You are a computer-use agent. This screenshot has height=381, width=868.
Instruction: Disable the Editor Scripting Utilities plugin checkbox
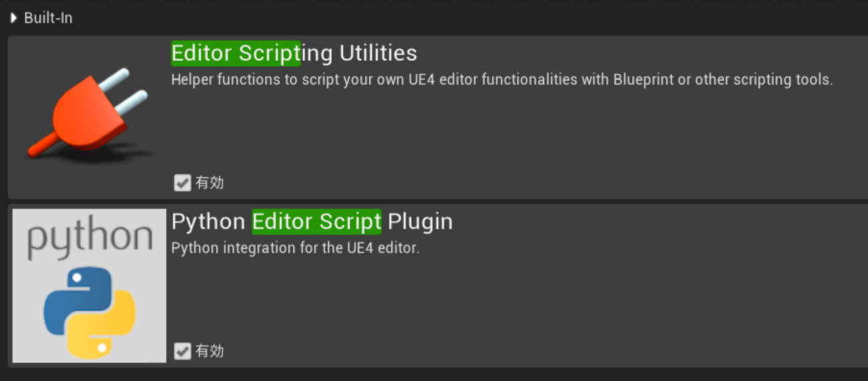182,182
